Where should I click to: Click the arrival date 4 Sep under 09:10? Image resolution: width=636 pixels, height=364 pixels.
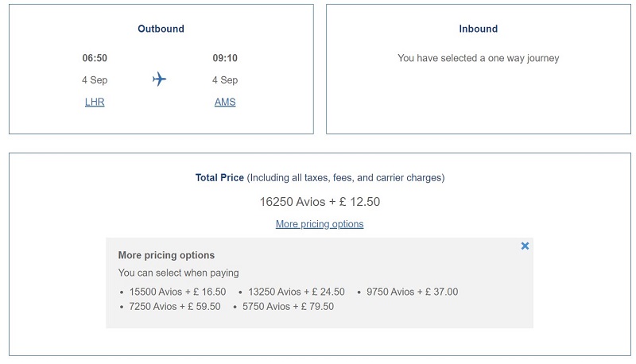point(225,80)
